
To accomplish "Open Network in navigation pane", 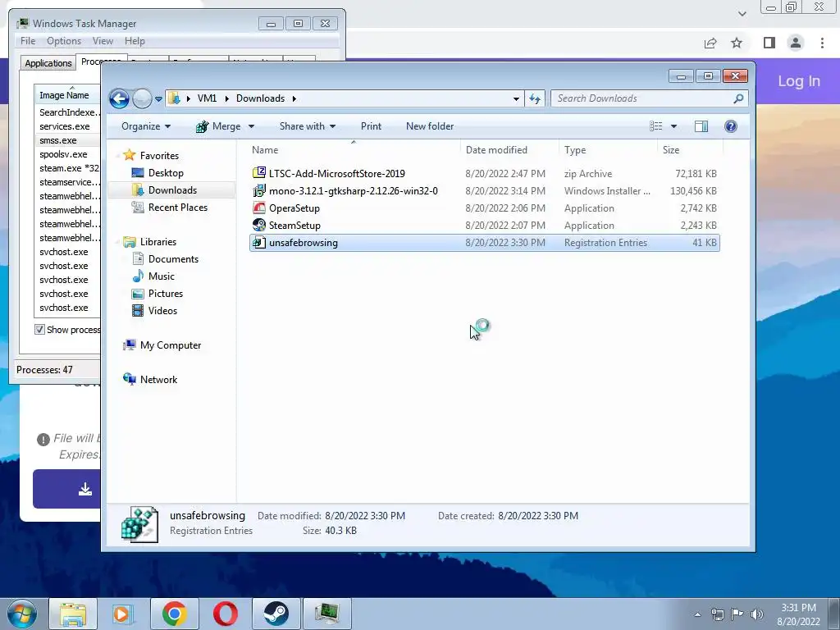I will pos(158,380).
